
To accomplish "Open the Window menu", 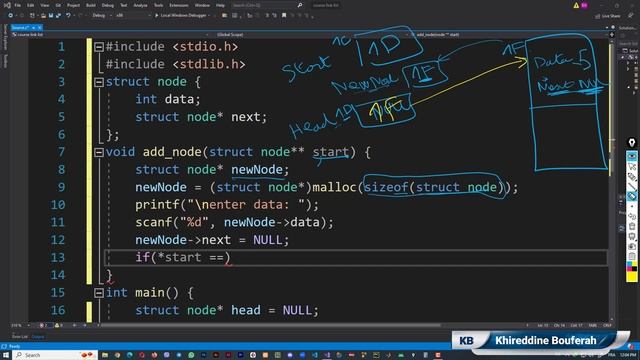I will pos(202,5).
